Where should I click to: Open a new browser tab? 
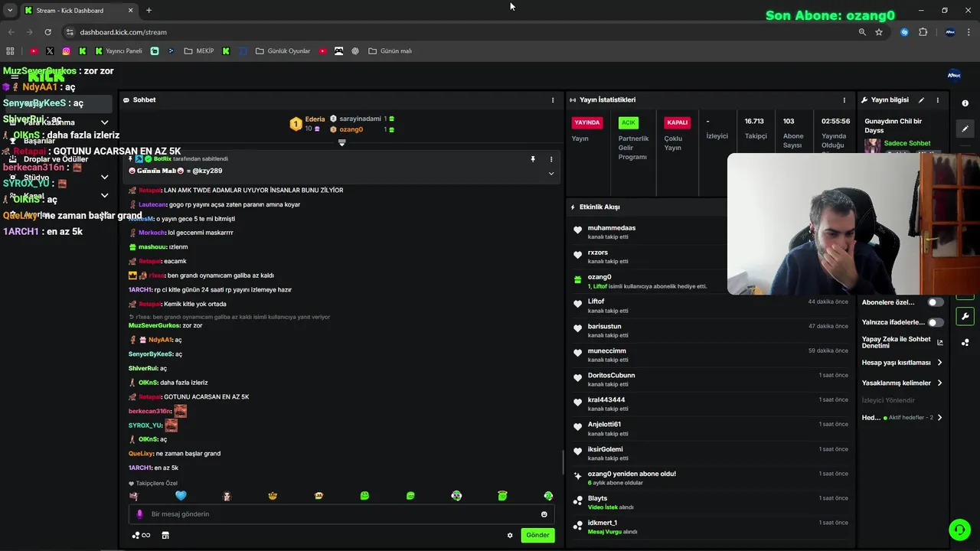pyautogui.click(x=149, y=10)
